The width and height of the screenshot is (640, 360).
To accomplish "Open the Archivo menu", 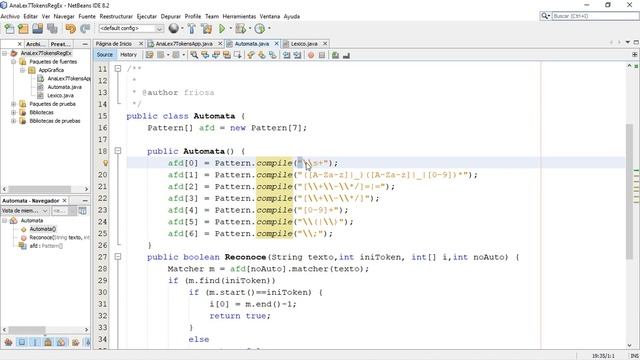I will coord(10,16).
